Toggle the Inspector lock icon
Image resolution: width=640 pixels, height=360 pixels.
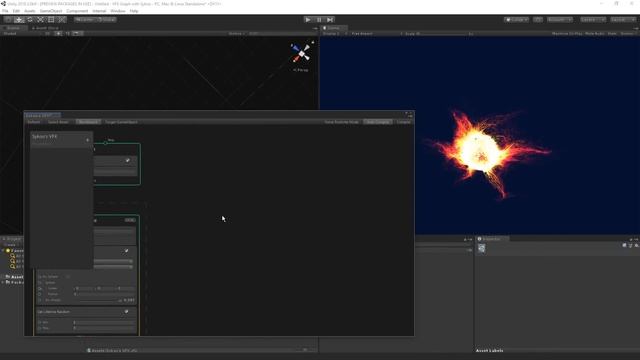[x=631, y=240]
